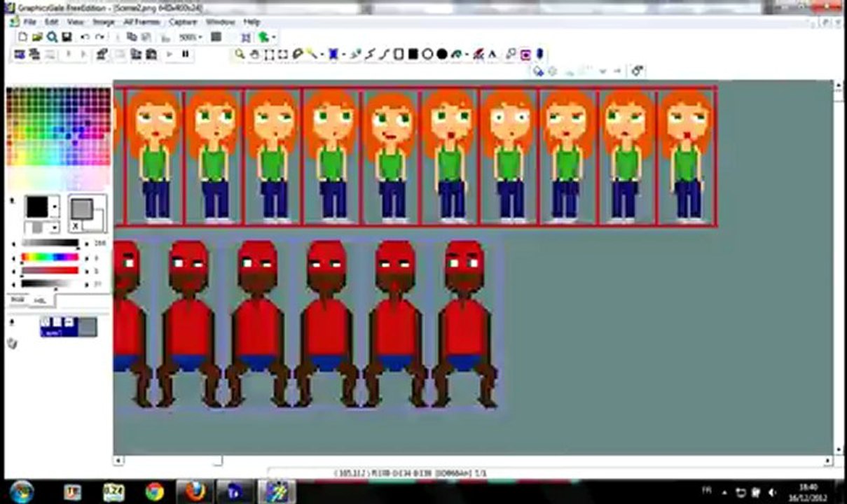The width and height of the screenshot is (847, 504).
Task: Open the grey secondary color dropdown
Action: coord(55,227)
